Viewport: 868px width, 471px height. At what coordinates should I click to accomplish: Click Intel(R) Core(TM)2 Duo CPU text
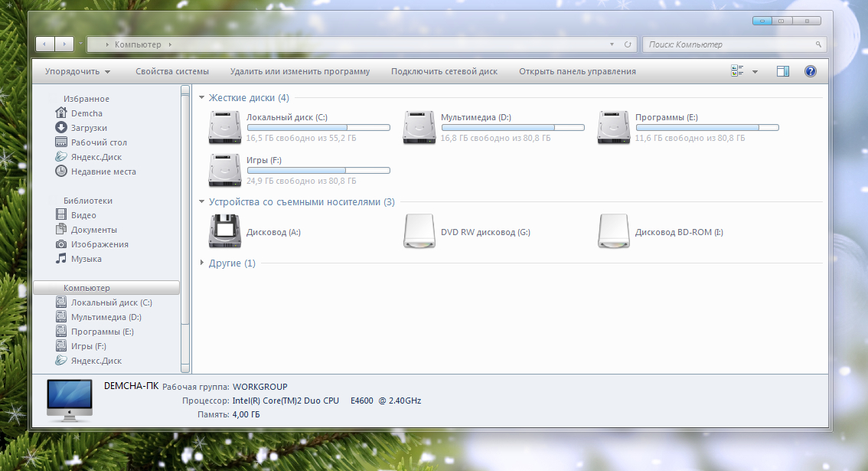click(x=286, y=401)
